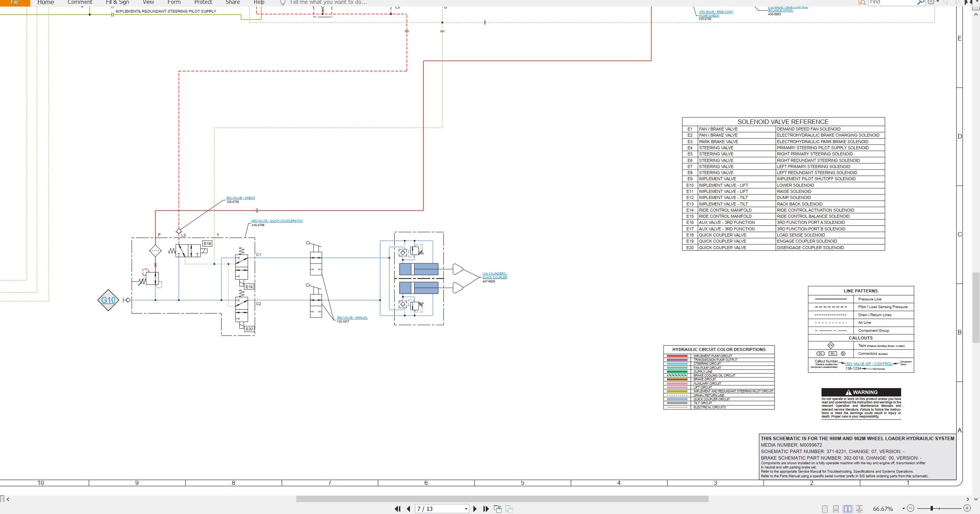Expand the search settings dropdown arrow
The image size is (980, 514).
point(938,1)
